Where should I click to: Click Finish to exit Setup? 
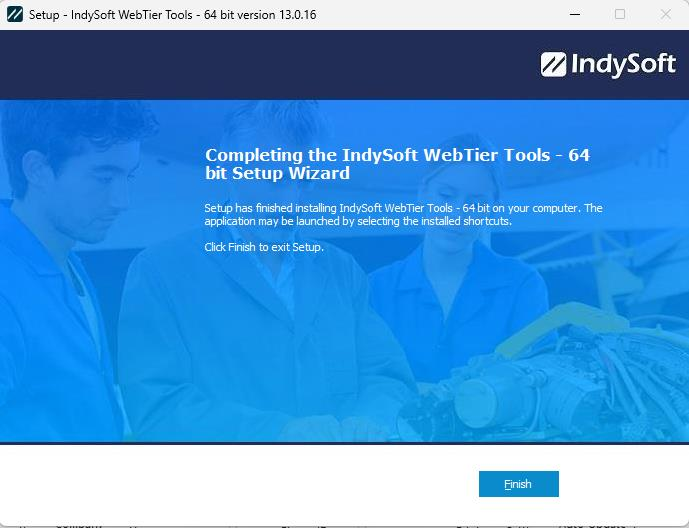coord(519,484)
